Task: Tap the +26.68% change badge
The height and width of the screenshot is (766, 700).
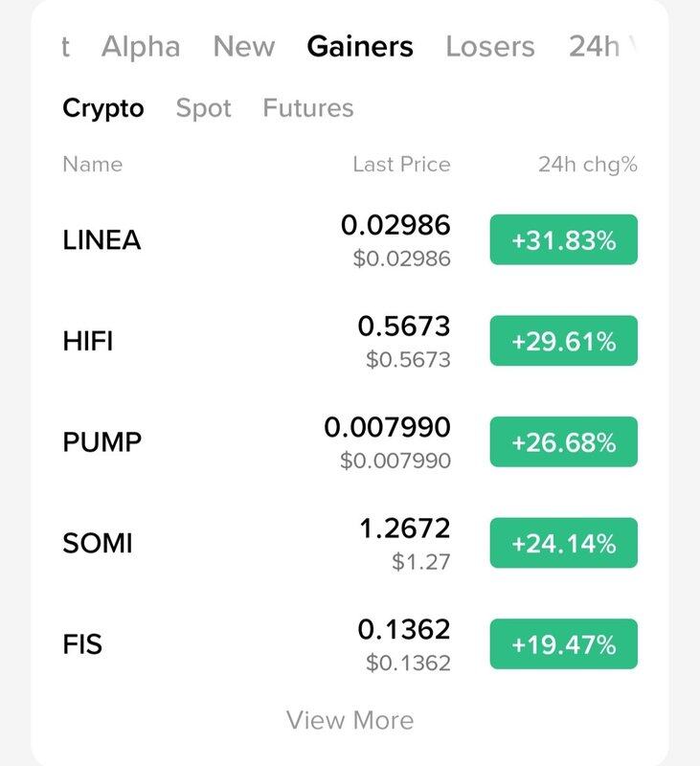Action: coord(564,442)
